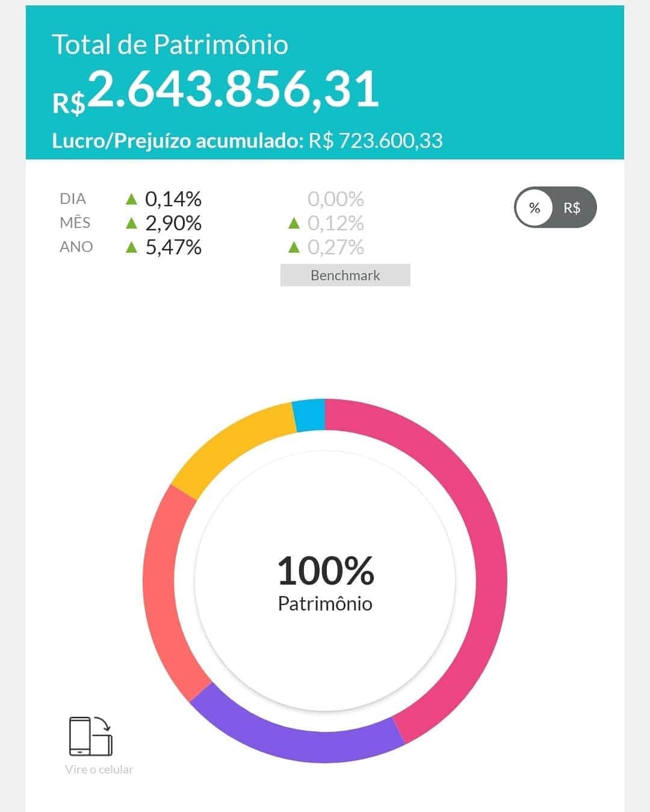Click the green arrow beside 0,14%
Image resolution: width=650 pixels, height=812 pixels.
131,198
